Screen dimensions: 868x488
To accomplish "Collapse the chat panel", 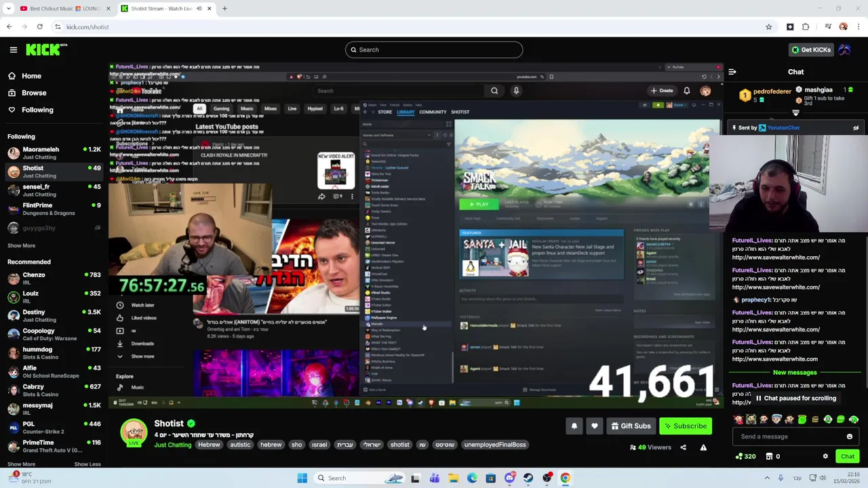I will coord(732,72).
